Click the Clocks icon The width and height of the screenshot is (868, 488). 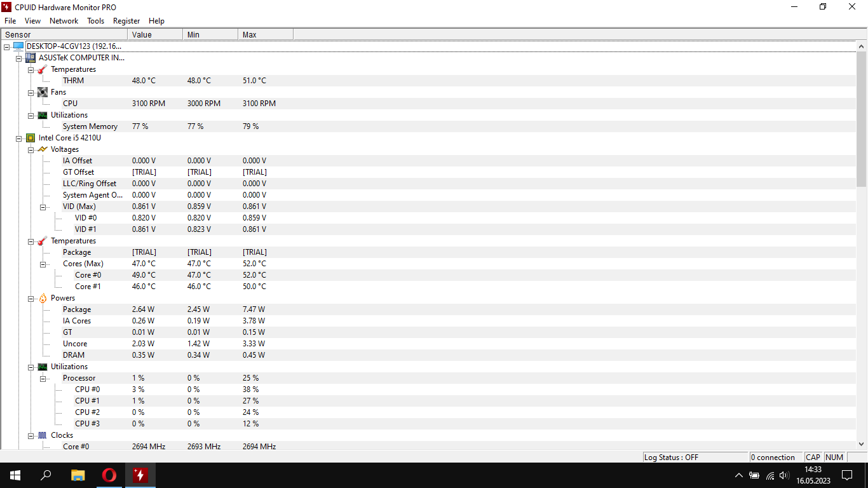43,435
